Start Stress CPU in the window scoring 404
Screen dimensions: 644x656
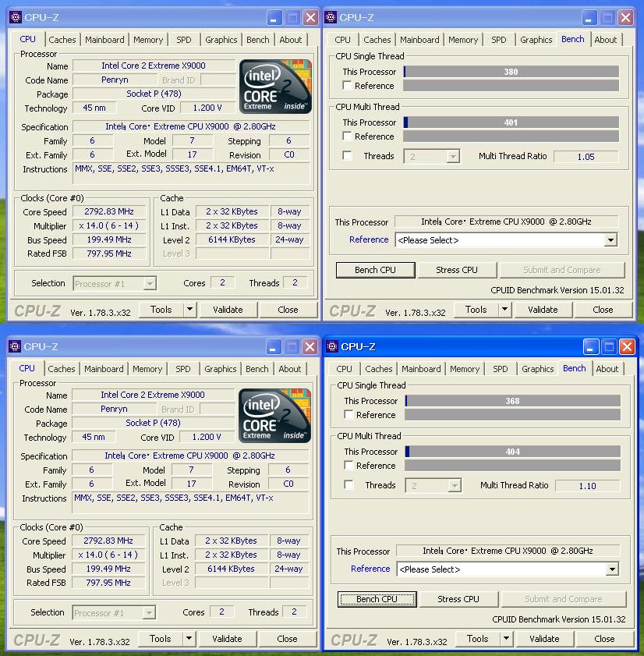coord(458,599)
